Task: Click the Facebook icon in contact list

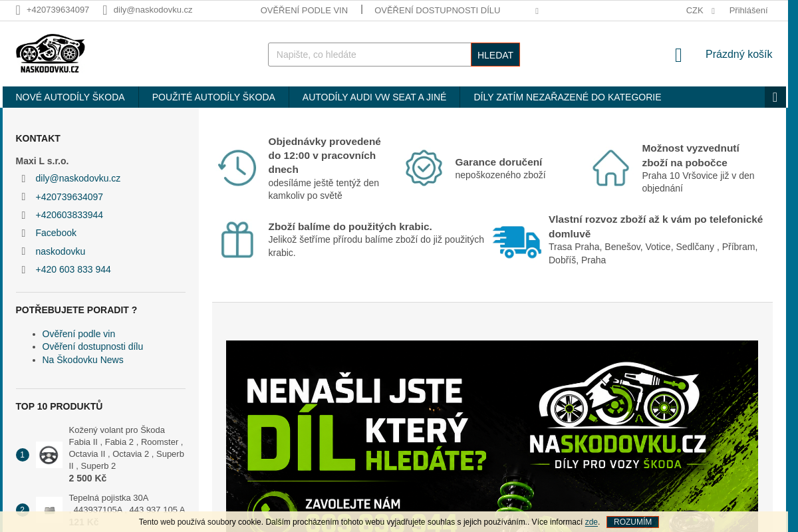Action: coord(24,233)
